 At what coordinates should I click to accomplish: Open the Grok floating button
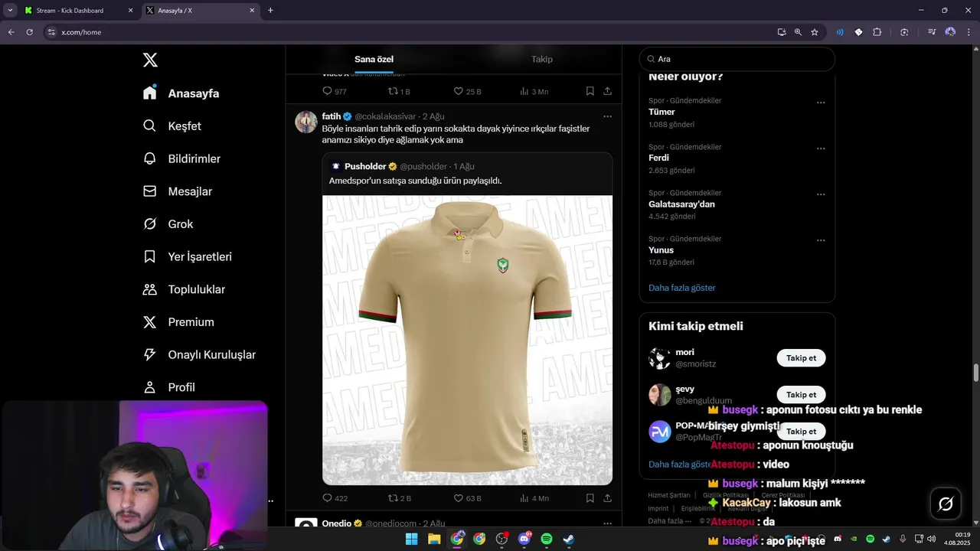click(x=946, y=504)
